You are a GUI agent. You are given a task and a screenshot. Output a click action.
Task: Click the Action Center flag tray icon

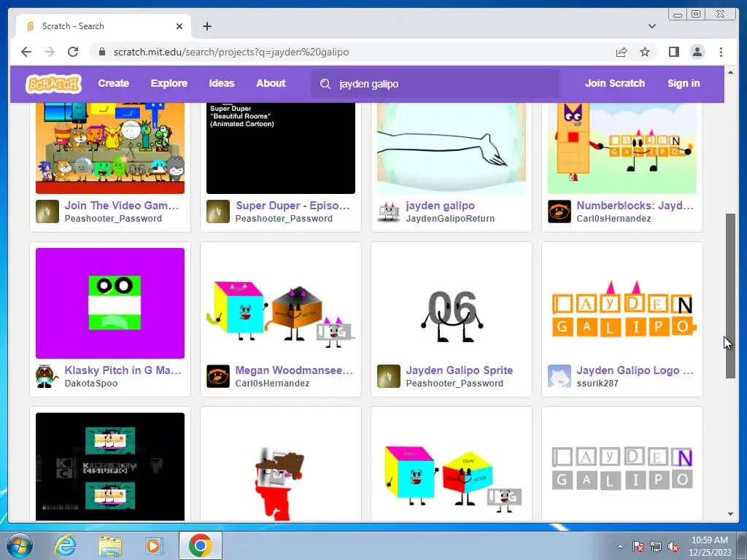638,547
